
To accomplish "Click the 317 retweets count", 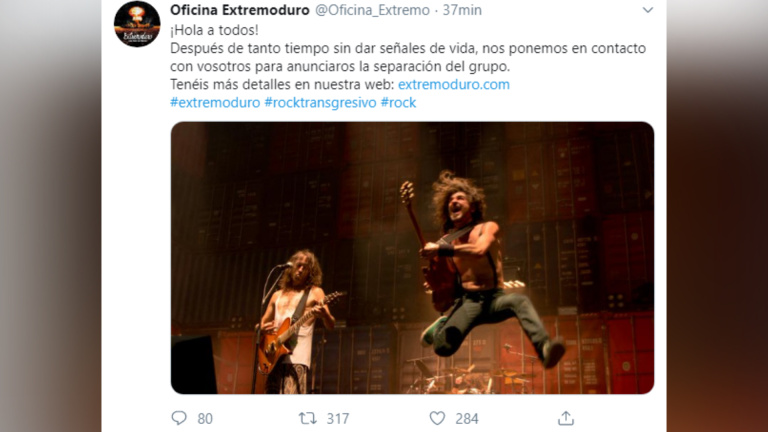I will click(x=338, y=419).
